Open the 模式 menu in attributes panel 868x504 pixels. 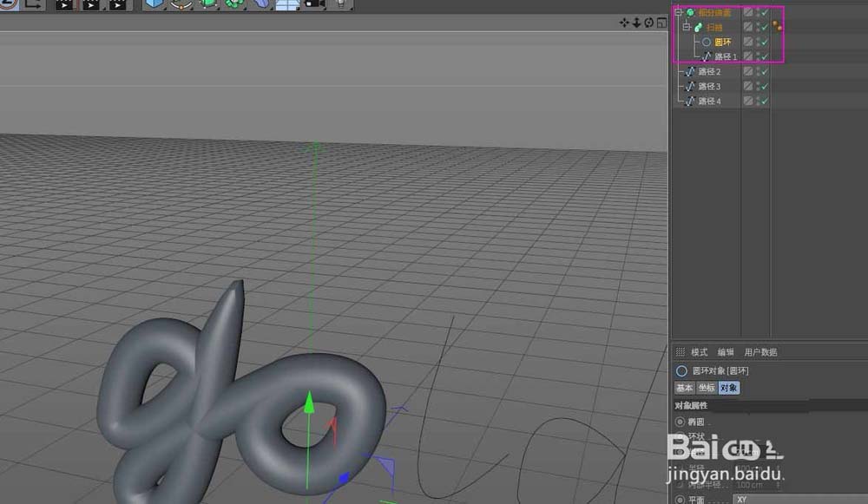(699, 352)
